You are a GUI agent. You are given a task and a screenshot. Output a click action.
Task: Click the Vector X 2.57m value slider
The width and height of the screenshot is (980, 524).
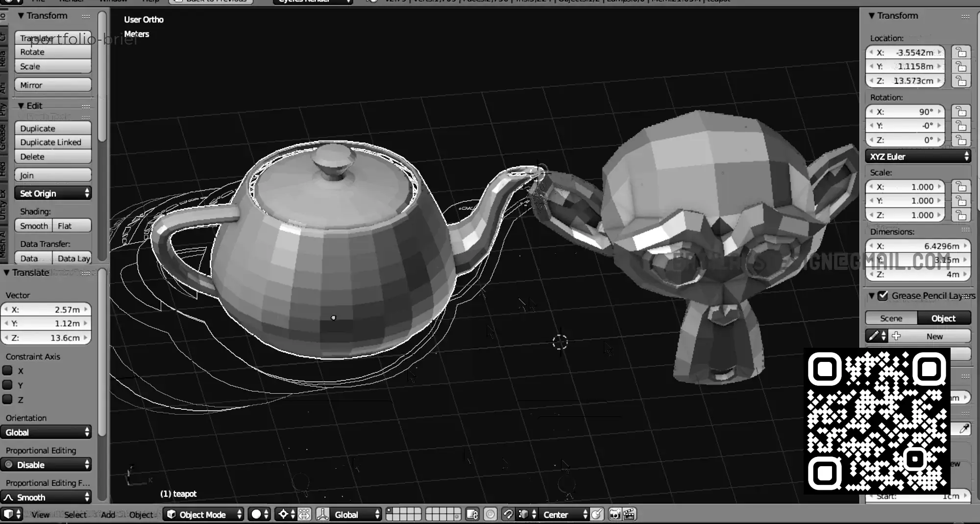46,310
